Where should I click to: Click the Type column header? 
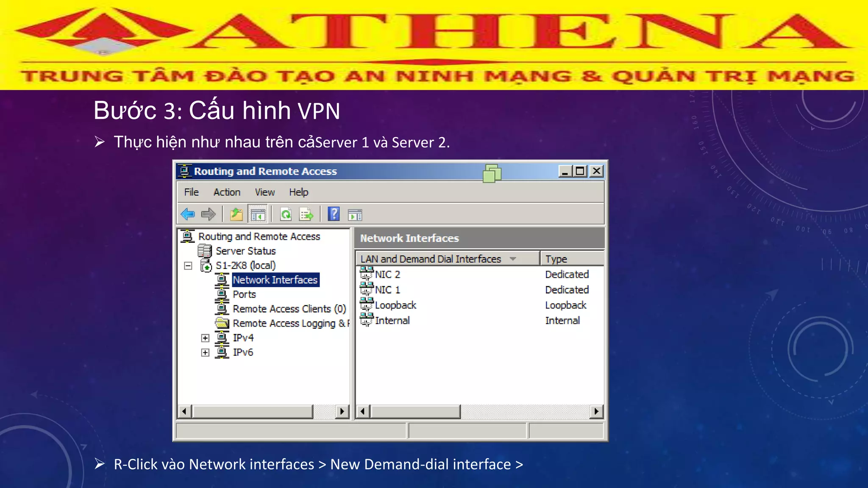pos(572,259)
